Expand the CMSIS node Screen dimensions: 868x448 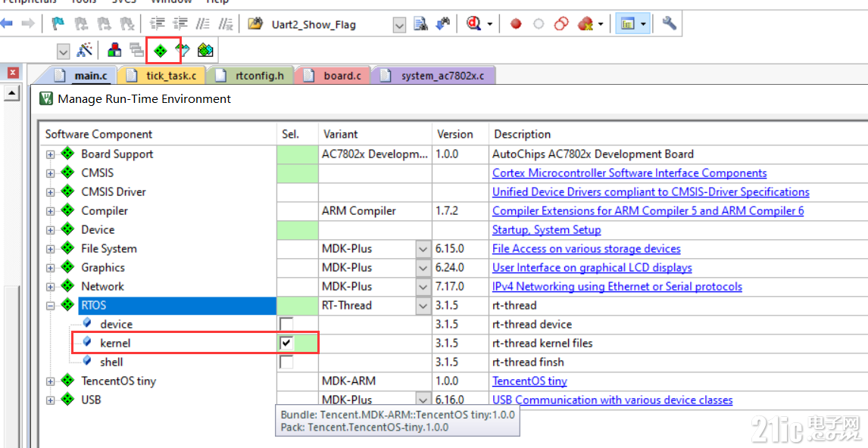coord(51,173)
